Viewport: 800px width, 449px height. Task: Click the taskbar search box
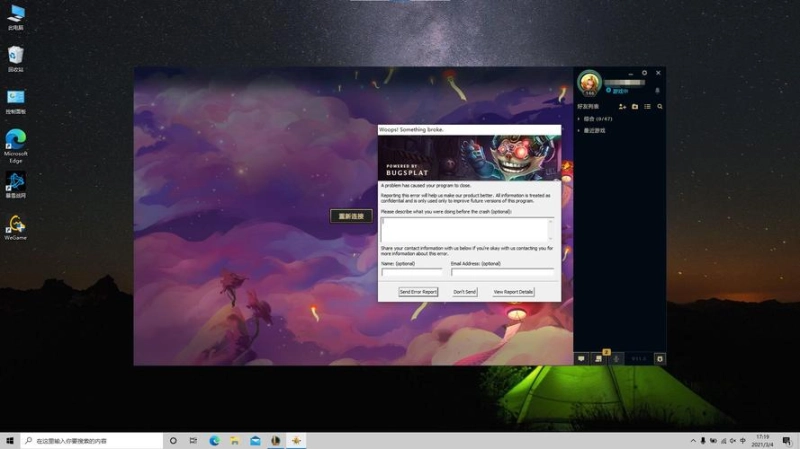point(92,440)
